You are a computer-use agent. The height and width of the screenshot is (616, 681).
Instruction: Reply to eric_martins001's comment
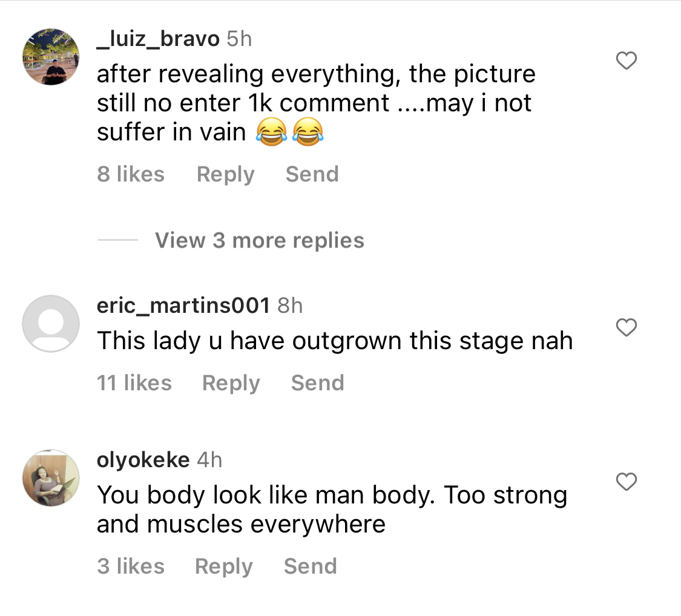click(231, 383)
